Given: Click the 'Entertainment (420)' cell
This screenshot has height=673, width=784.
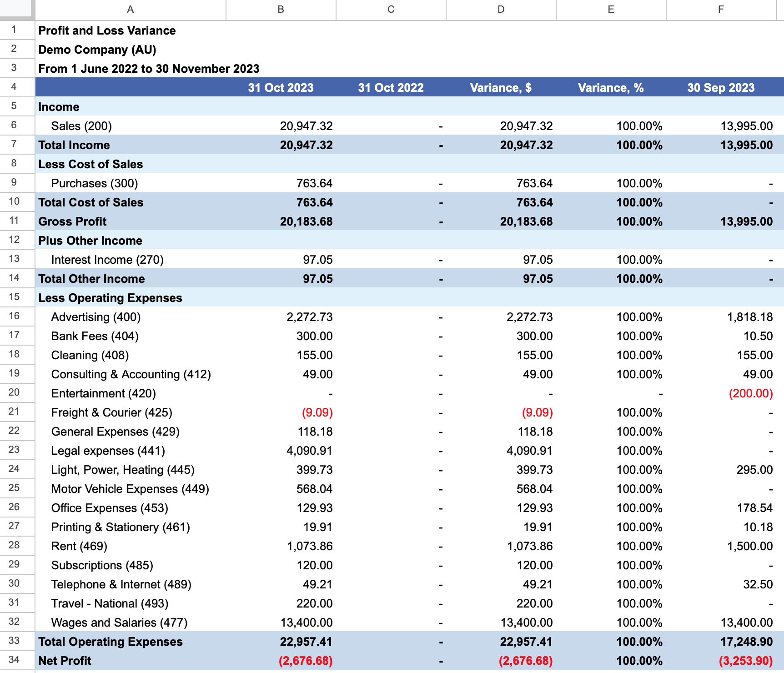Looking at the screenshot, I should [x=131, y=393].
